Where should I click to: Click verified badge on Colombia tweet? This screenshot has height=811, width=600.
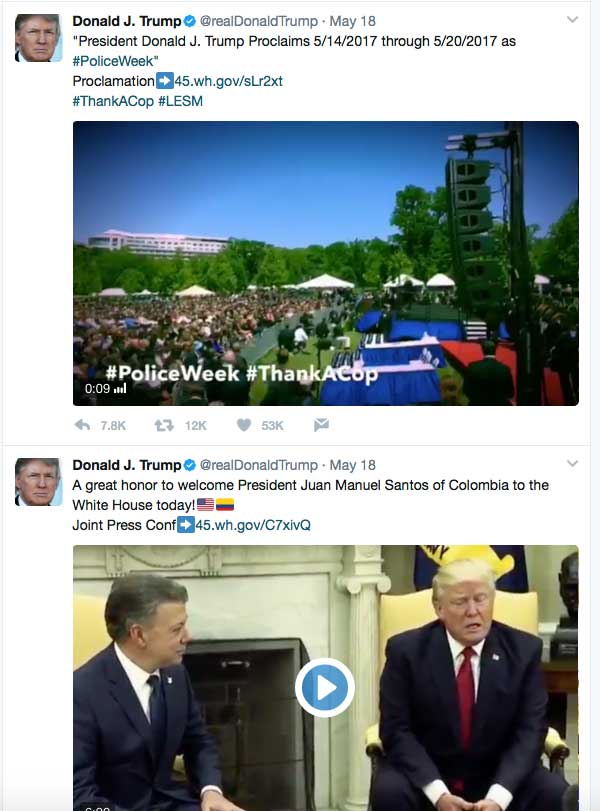[190, 465]
